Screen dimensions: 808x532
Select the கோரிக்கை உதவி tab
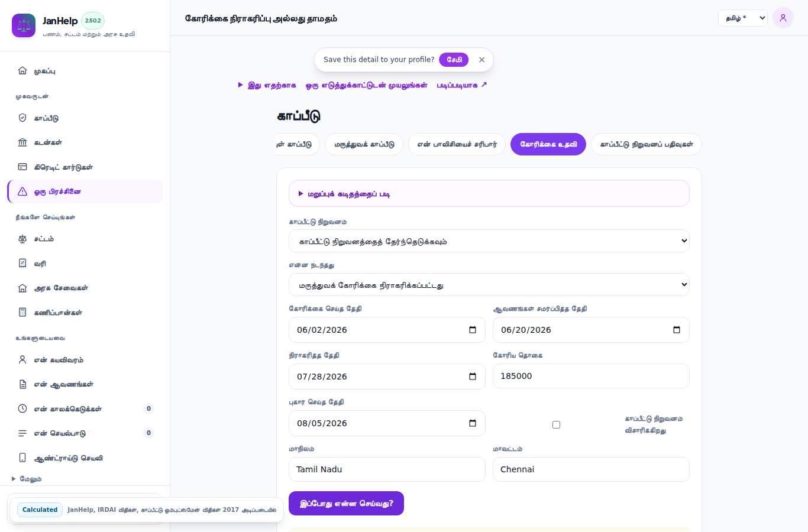click(548, 144)
